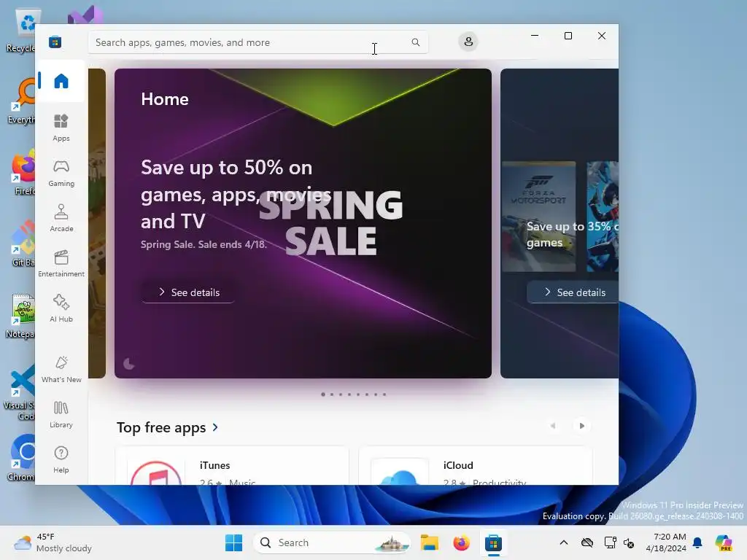
Task: Click See details on 35% games banner
Action: pyautogui.click(x=573, y=292)
